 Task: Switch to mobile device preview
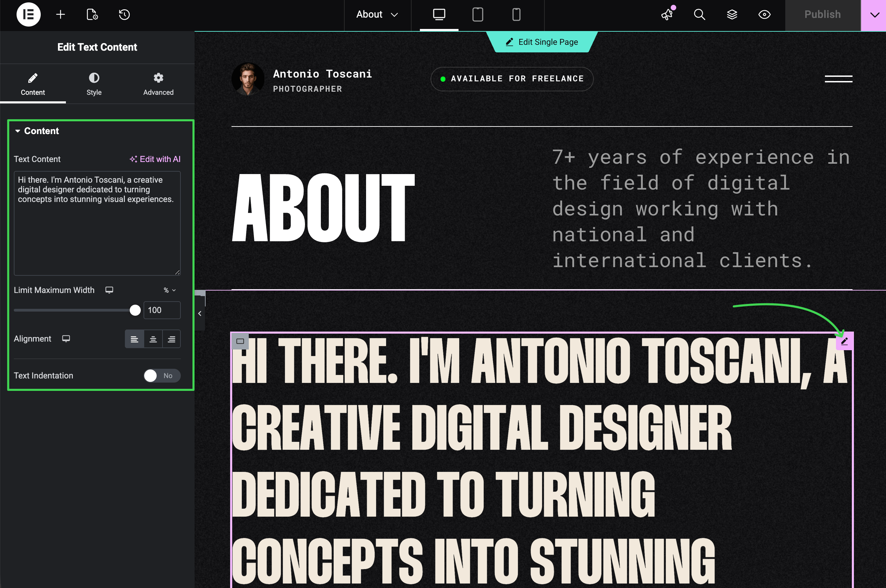[x=516, y=14]
